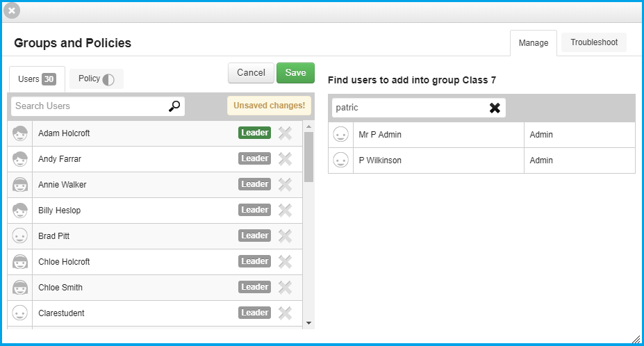
Task: Click Mr P Admin's avatar icon
Action: pos(340,134)
